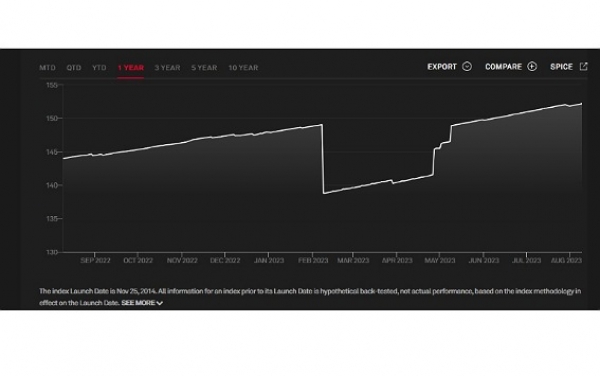Click the FEB 2023 drop point on chart

pos(323,159)
